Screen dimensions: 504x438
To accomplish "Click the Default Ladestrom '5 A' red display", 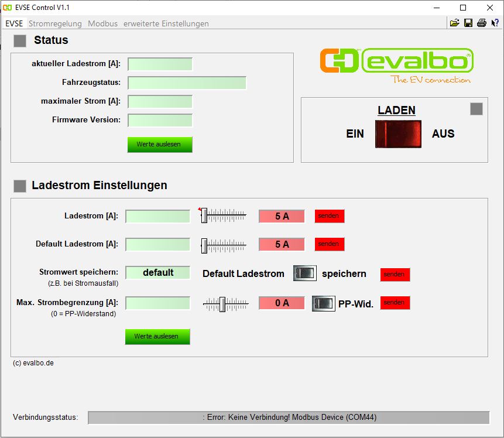I will (282, 244).
